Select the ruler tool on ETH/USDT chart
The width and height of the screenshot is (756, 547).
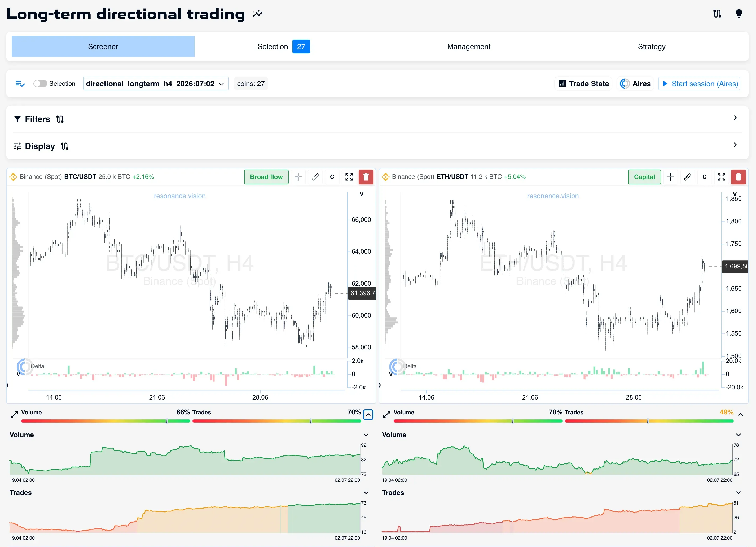pos(687,177)
